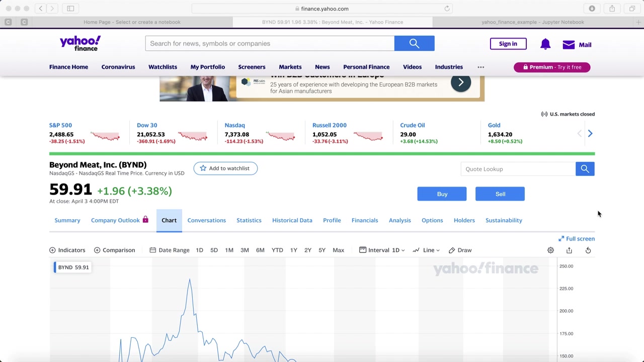This screenshot has height=362, width=644.
Task: Select the 1Y range
Action: click(x=293, y=250)
